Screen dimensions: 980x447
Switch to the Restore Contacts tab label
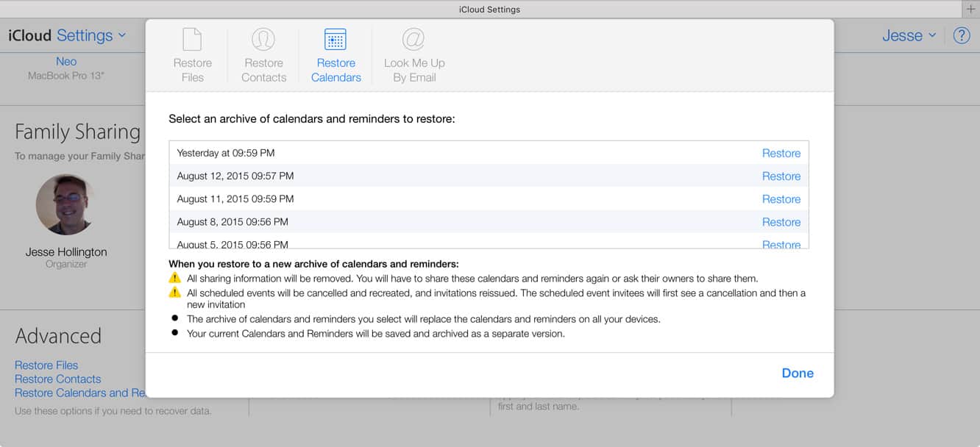pyautogui.click(x=263, y=70)
